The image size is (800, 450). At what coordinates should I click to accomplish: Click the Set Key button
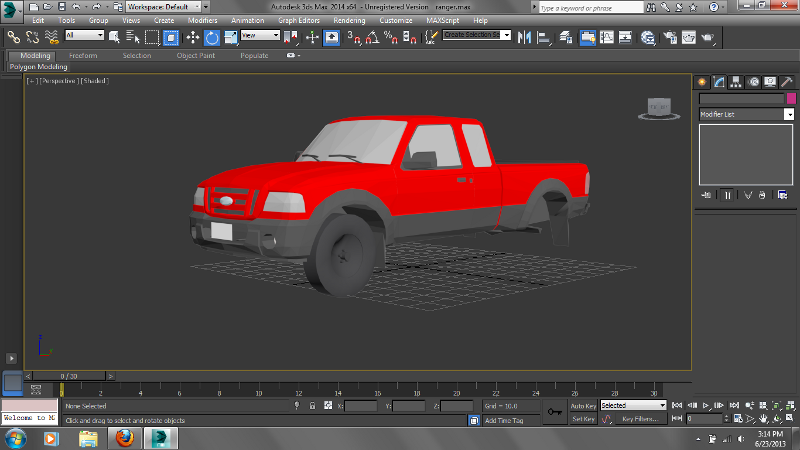583,419
